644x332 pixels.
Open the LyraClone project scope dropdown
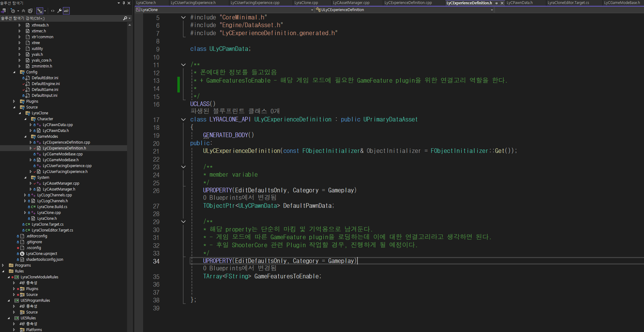[x=312, y=10]
